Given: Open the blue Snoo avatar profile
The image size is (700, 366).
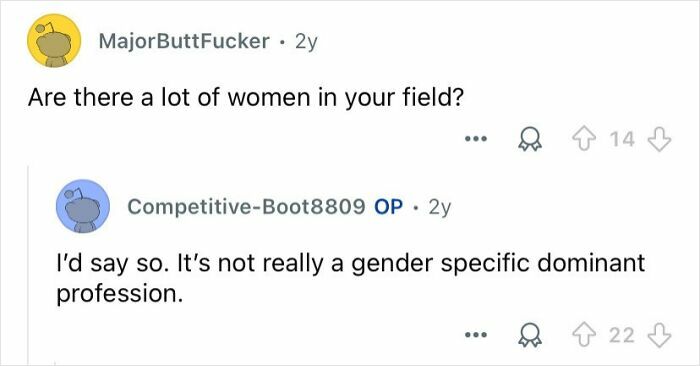Looking at the screenshot, I should pos(83,206).
